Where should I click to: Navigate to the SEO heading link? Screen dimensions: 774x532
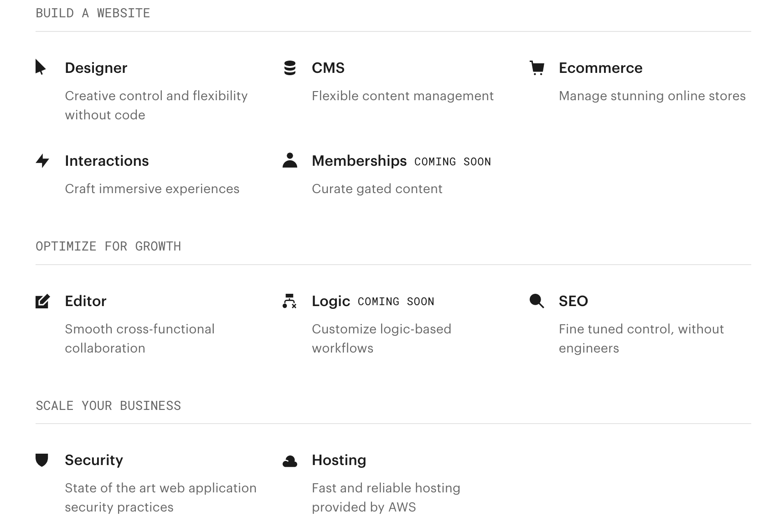[x=573, y=301]
